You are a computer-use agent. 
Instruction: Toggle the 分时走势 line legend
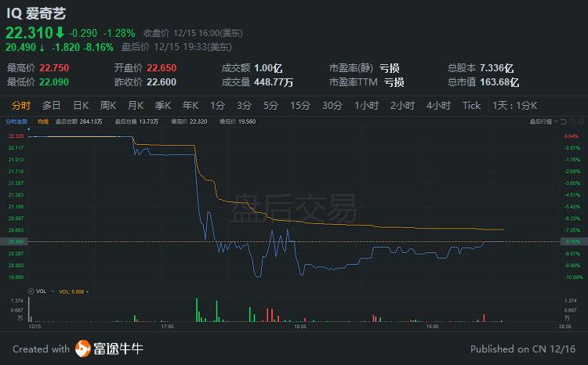16,121
